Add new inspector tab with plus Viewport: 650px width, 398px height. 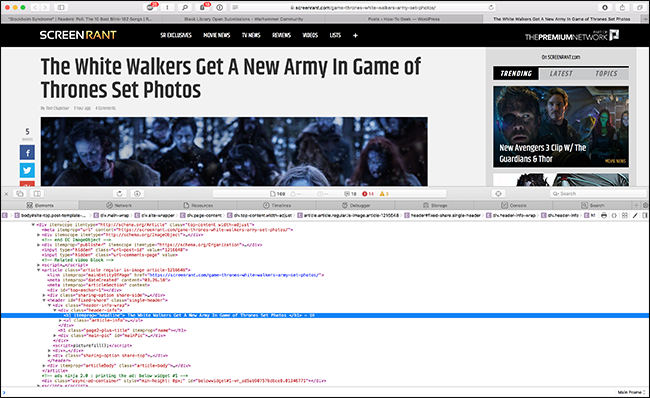pyautogui.click(x=636, y=205)
